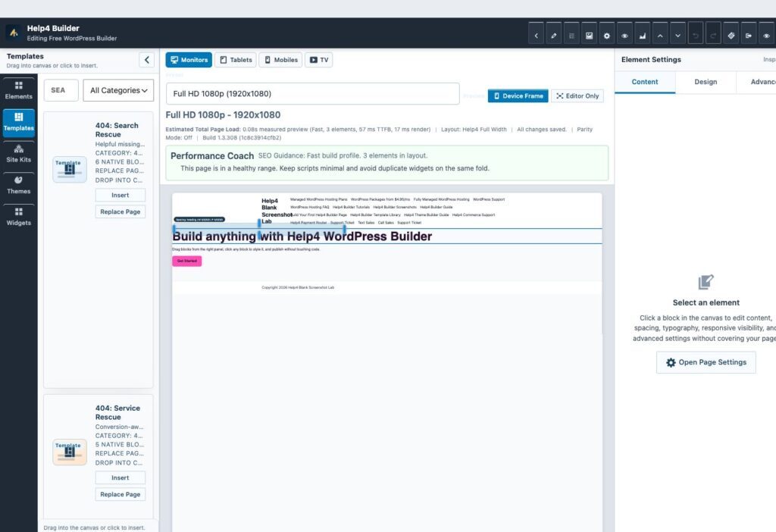Enable Device Frame mode

pos(518,96)
